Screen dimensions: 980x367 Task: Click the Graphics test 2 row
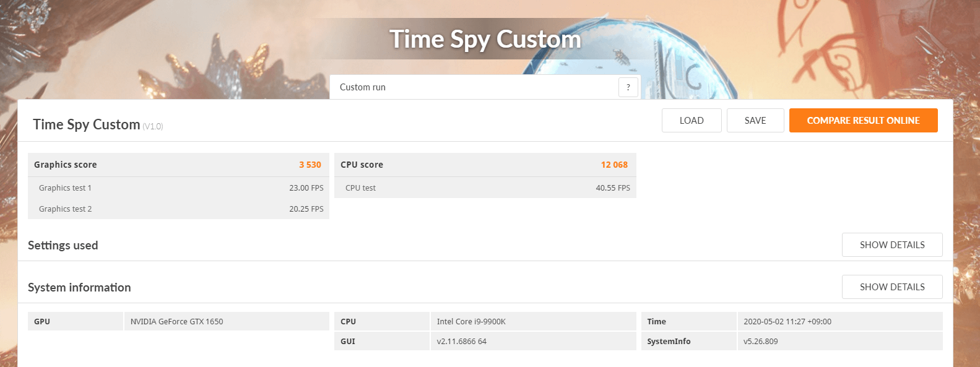pos(178,209)
